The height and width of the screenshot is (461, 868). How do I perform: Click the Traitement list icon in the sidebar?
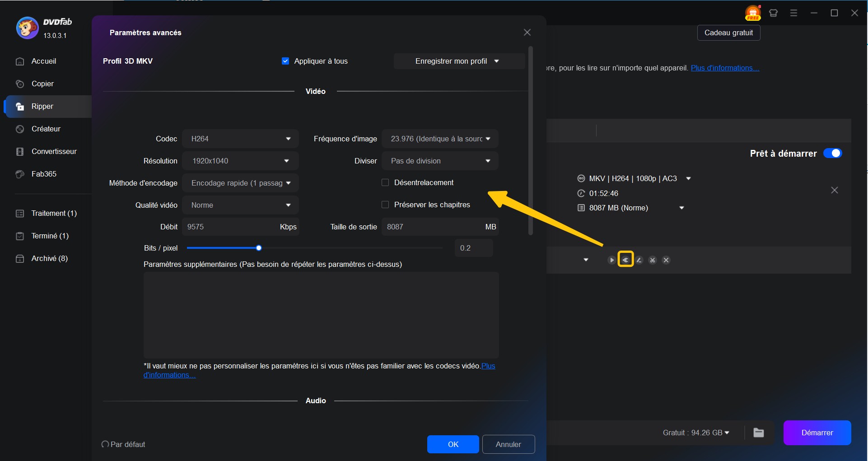pyautogui.click(x=20, y=214)
